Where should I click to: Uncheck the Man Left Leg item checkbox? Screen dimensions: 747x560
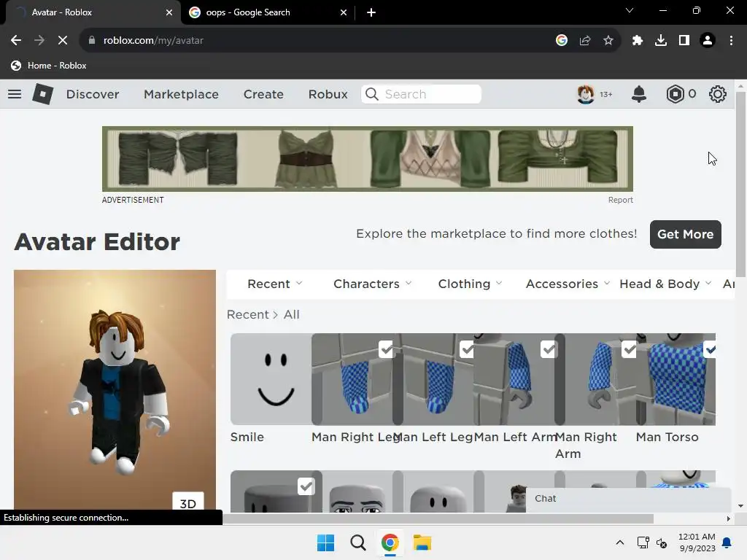click(x=467, y=349)
